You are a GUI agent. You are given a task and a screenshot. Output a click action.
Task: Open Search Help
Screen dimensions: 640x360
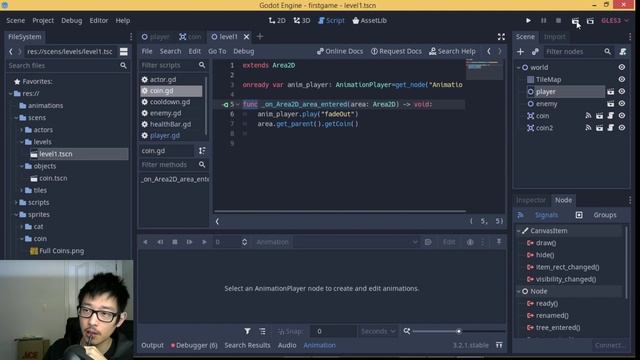pos(452,51)
